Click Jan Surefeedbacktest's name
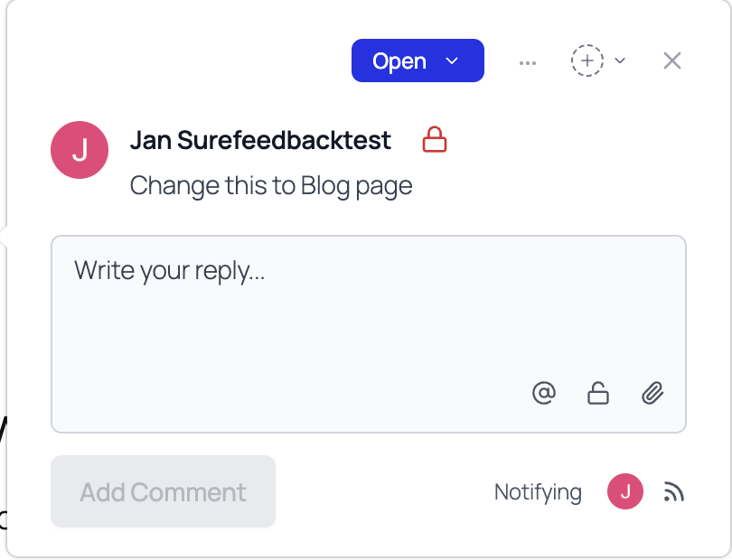The image size is (732, 560). pyautogui.click(x=260, y=140)
